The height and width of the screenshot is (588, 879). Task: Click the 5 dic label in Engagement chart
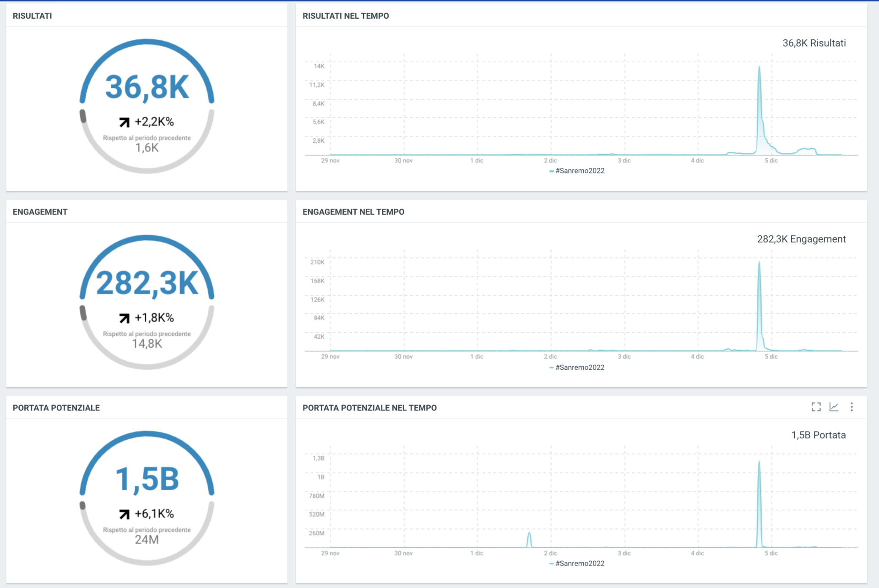point(771,356)
